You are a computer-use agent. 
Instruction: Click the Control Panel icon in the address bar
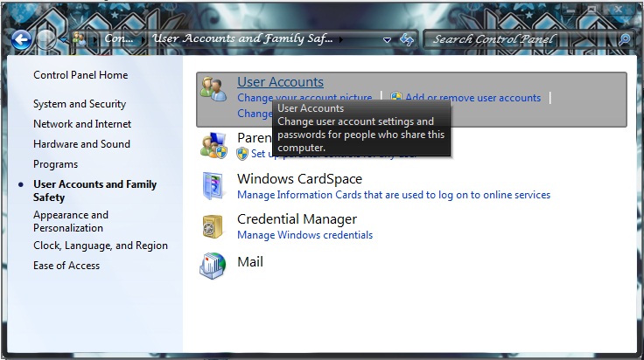[80, 39]
